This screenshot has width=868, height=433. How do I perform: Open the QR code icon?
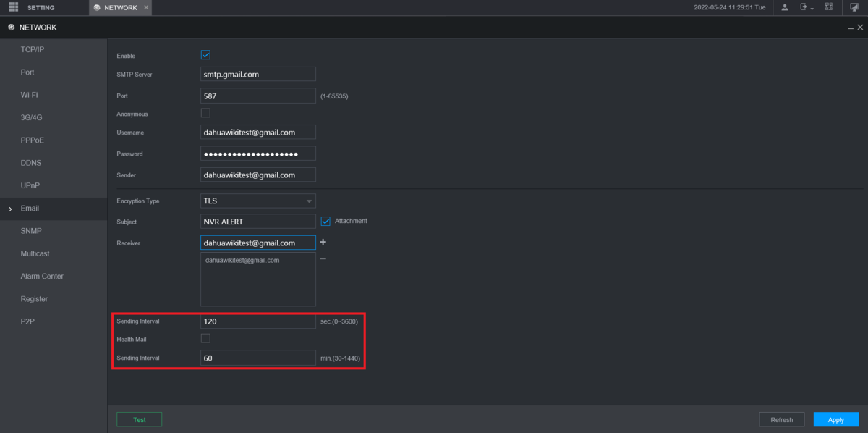coord(828,7)
